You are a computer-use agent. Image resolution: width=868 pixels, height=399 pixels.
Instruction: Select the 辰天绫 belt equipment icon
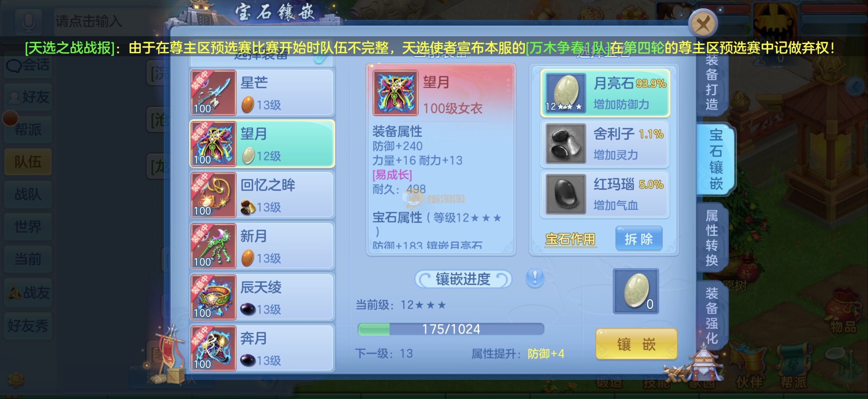213,297
